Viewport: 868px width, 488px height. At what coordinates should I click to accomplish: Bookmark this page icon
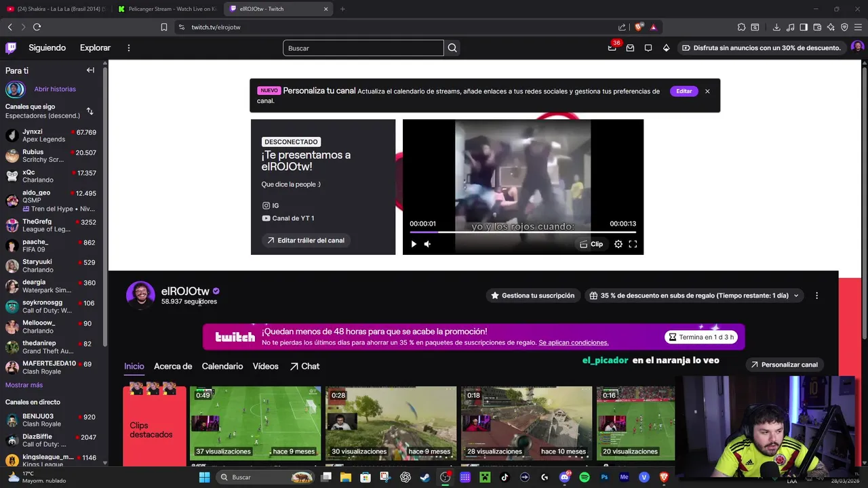pos(164,27)
